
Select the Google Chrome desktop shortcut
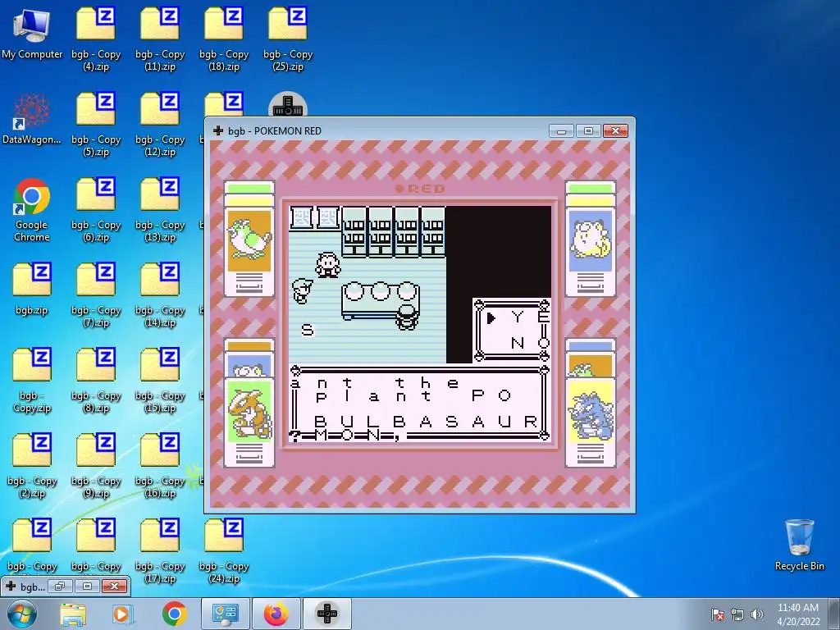[x=32, y=210]
